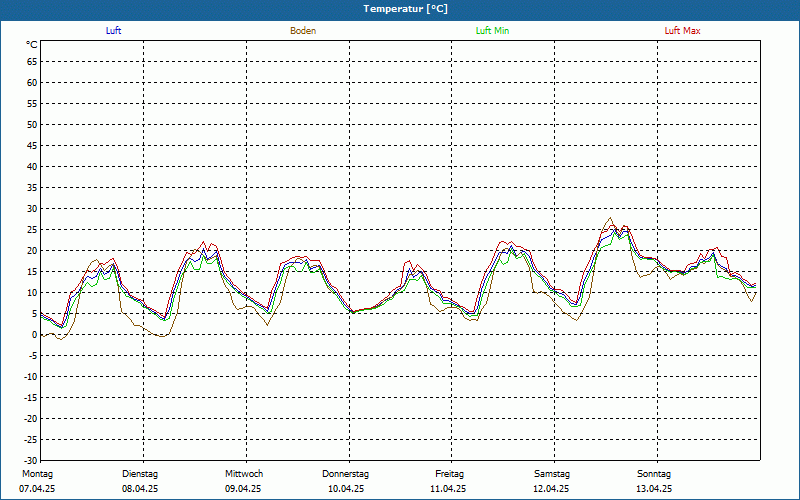
Task: Click the 50 value on the y-axis
Action: click(x=32, y=124)
